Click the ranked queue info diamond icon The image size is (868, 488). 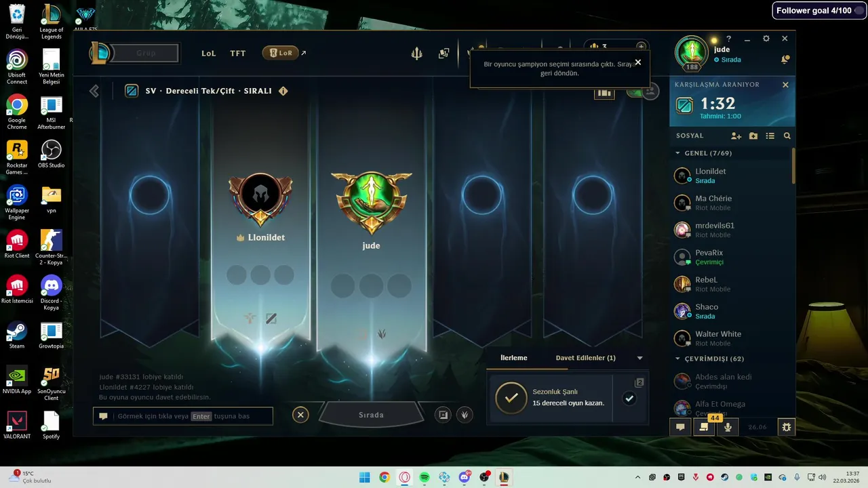pos(283,91)
